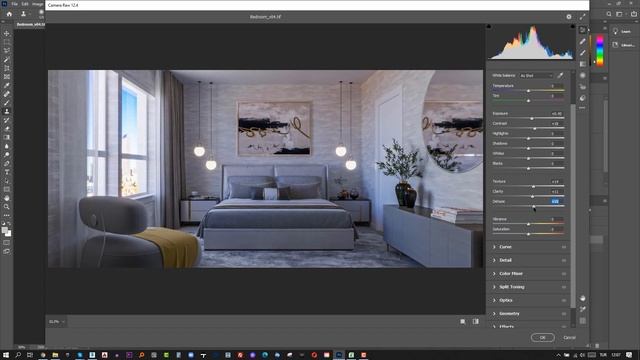Select Photoshop Eyedropper tool

(x=7, y=85)
